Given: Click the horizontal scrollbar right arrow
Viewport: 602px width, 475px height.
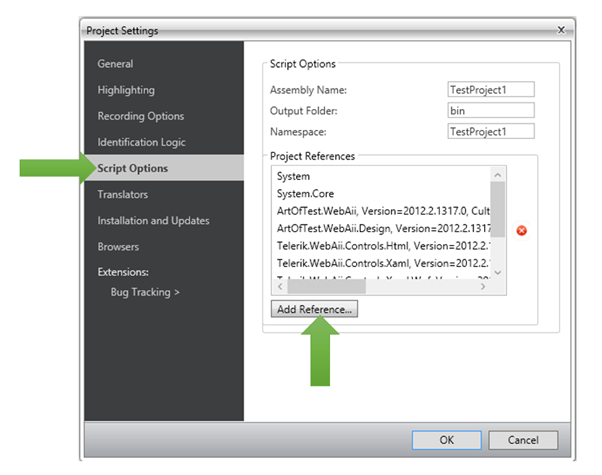Looking at the screenshot, I should point(484,286).
